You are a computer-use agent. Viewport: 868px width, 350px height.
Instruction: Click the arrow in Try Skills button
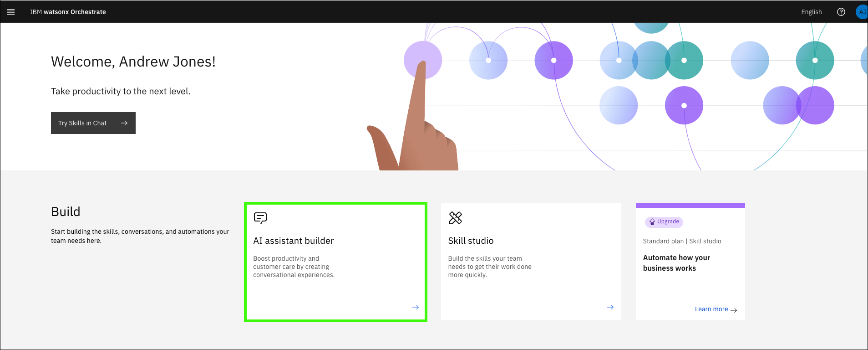click(124, 123)
